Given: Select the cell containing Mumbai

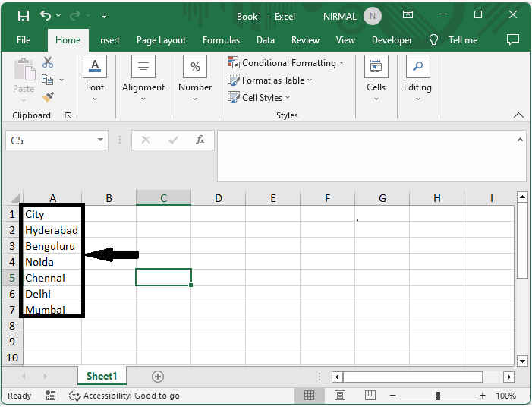Looking at the screenshot, I should 52,310.
